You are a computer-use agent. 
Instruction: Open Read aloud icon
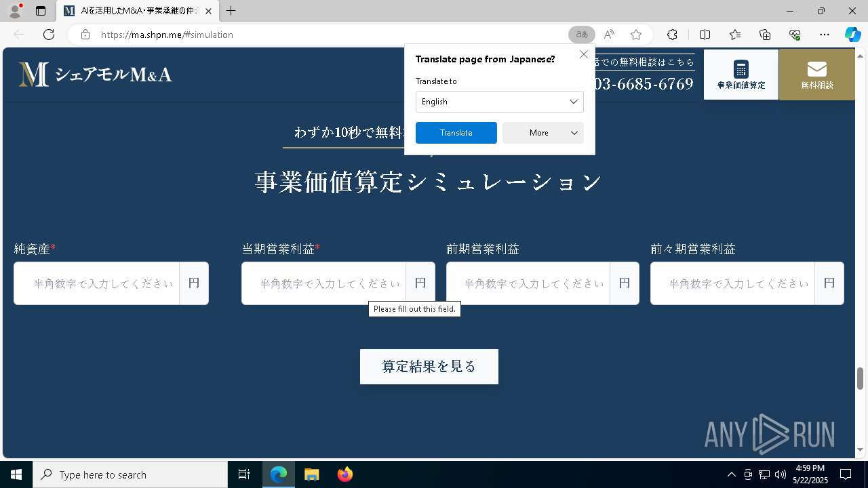[x=609, y=35]
